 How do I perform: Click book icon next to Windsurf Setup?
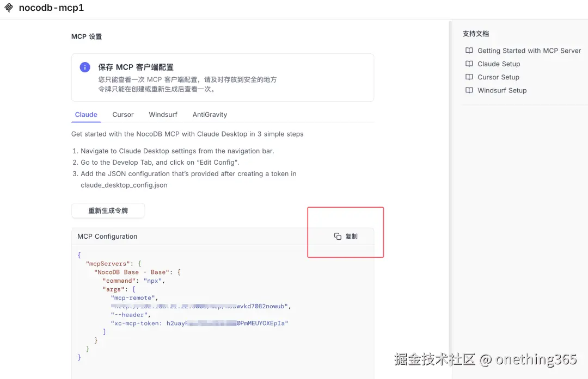(x=469, y=90)
